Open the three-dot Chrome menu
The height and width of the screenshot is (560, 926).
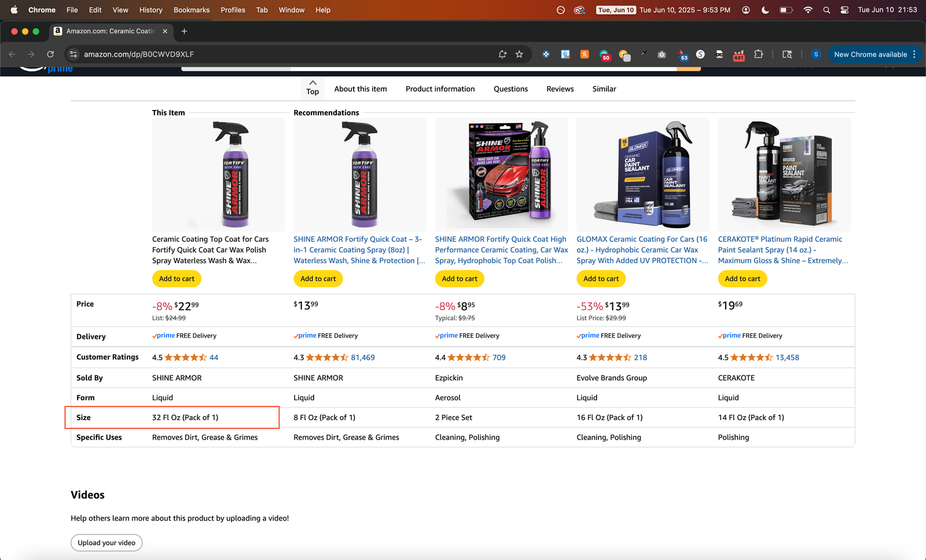[x=914, y=54]
